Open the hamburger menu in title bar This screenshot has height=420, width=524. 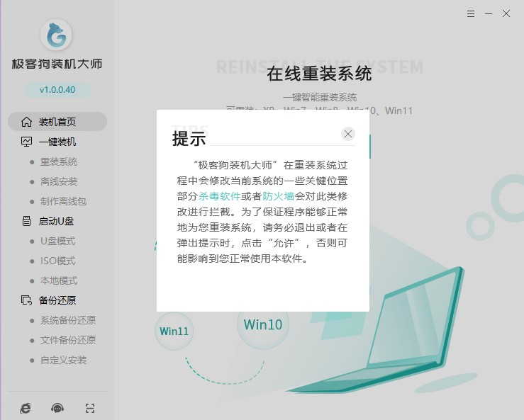click(x=472, y=13)
